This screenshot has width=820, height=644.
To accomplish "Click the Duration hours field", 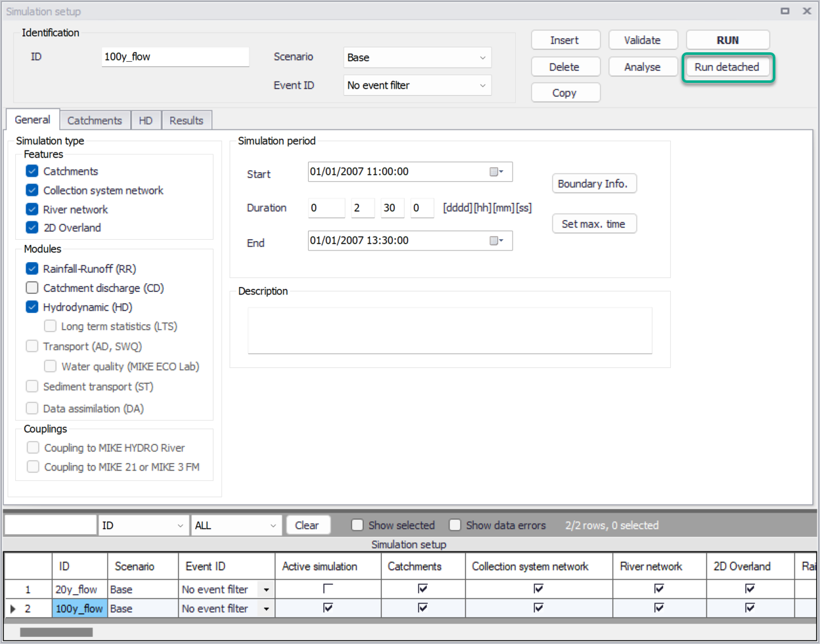I will coord(363,208).
